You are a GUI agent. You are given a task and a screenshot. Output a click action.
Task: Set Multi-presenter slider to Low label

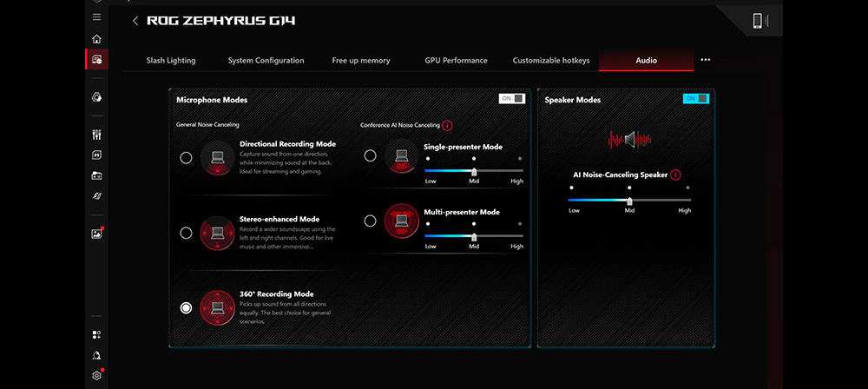431,246
